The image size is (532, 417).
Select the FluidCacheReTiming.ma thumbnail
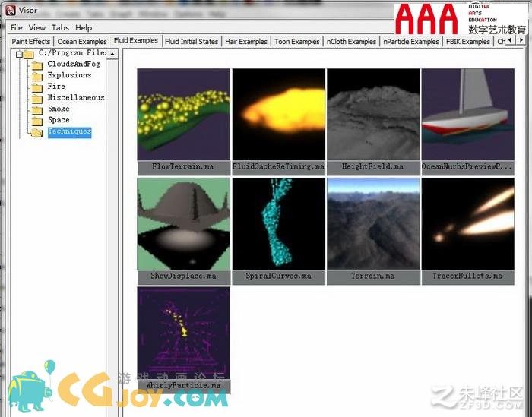point(279,114)
